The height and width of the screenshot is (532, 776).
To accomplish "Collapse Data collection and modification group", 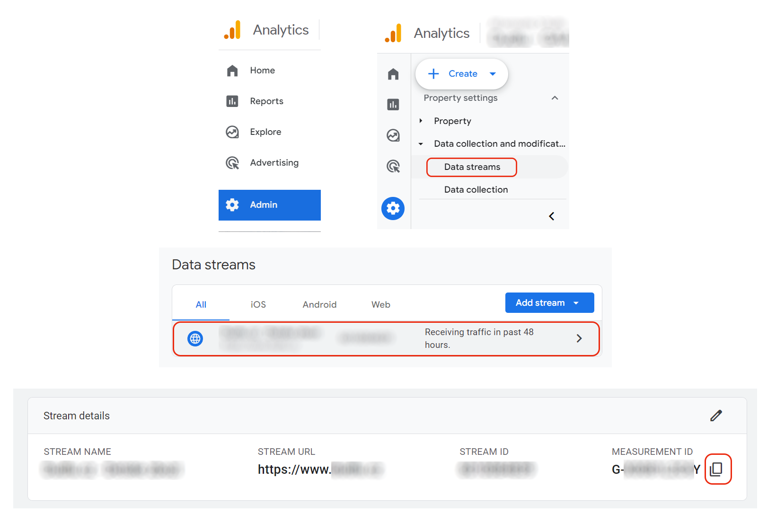I will pos(421,144).
